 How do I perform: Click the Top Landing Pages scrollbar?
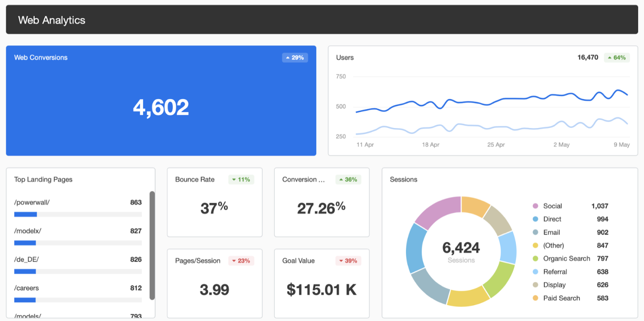click(x=152, y=246)
